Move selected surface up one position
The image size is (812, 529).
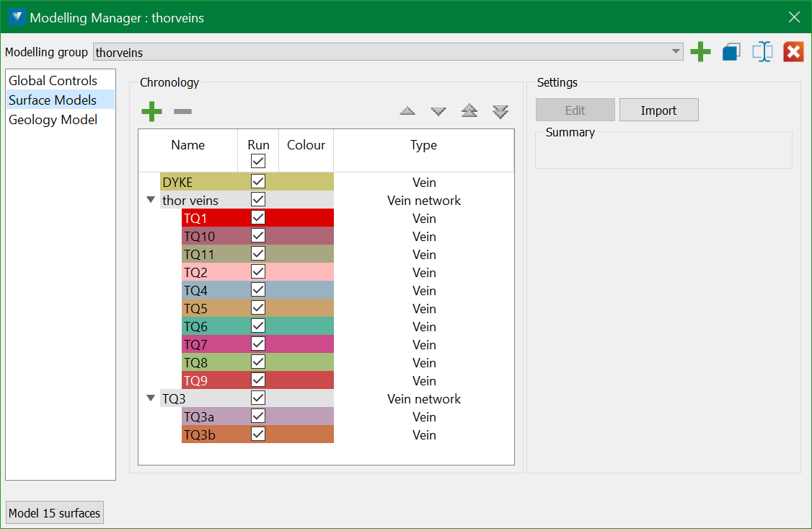[x=407, y=111]
